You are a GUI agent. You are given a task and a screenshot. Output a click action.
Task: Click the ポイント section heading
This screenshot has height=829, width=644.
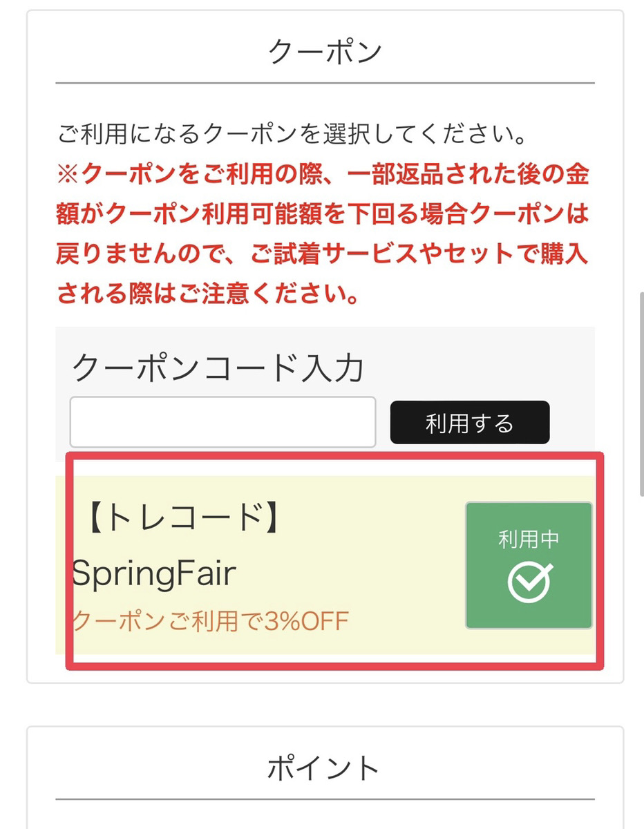[325, 768]
